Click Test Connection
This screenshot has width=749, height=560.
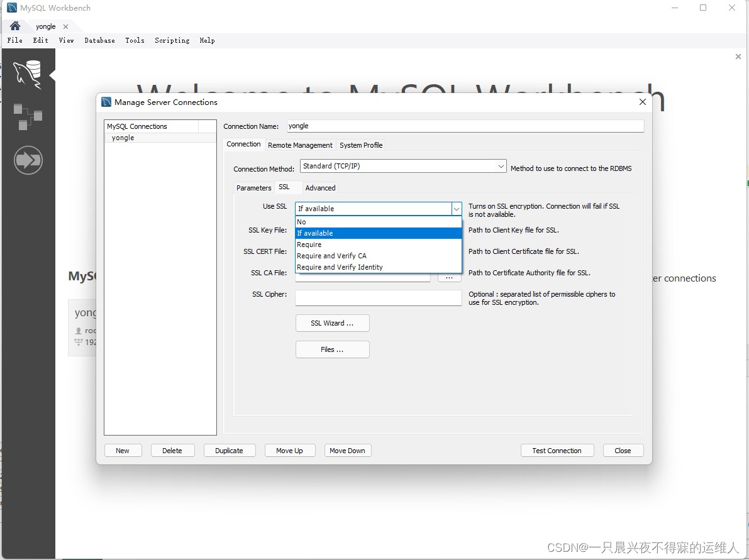(557, 451)
